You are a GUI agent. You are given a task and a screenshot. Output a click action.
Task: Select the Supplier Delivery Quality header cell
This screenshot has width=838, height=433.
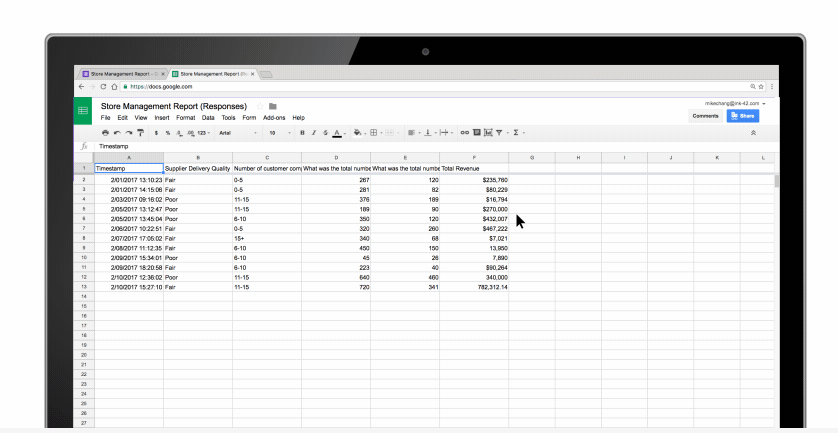click(x=198, y=168)
